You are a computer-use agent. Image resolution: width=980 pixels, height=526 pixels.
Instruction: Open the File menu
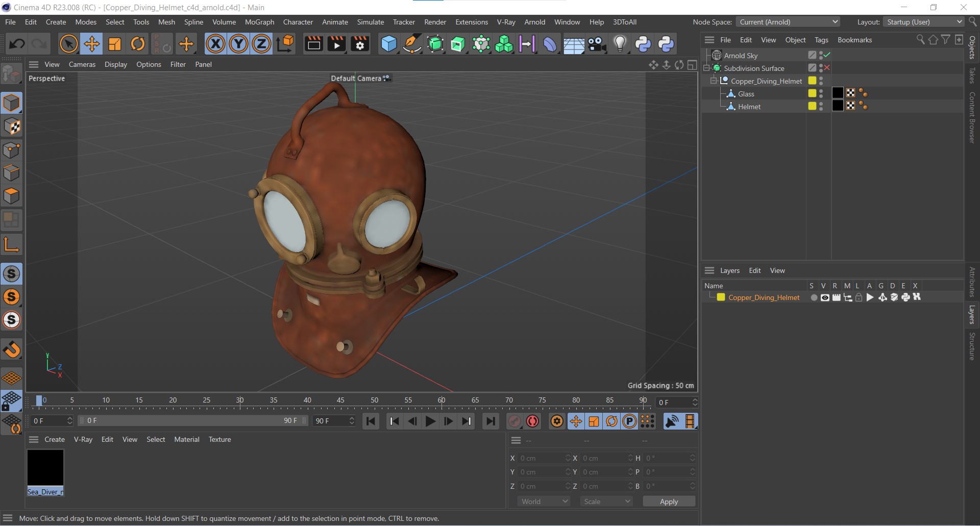click(10, 22)
